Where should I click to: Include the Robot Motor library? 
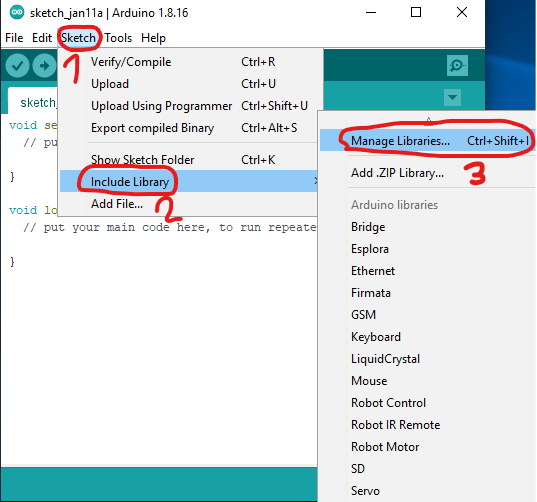(x=427, y=447)
